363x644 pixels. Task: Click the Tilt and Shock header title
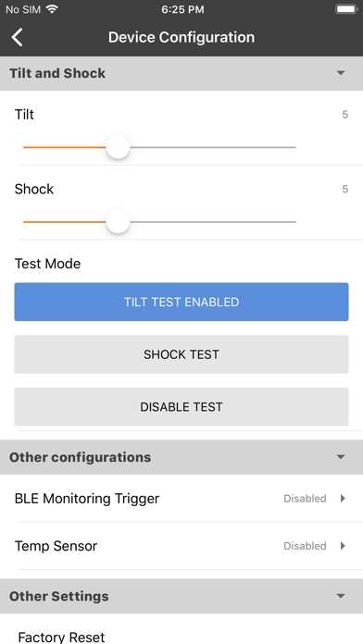pyautogui.click(x=57, y=73)
